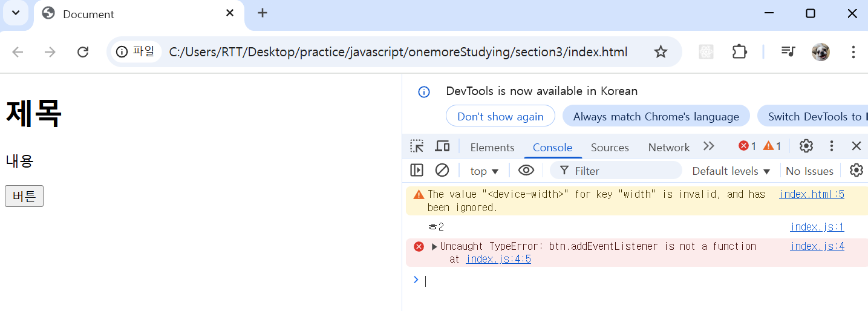Open the media control toolbar icon
The width and height of the screenshot is (868, 311).
[788, 51]
